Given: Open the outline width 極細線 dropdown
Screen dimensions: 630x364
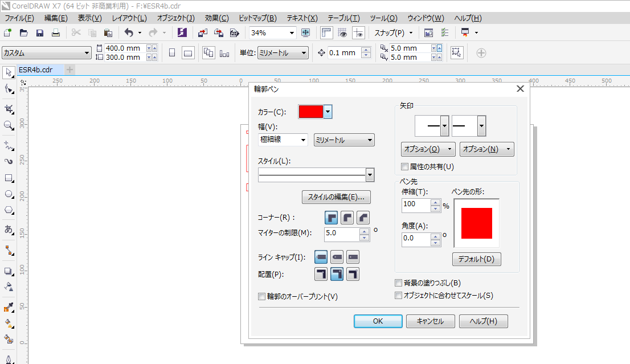Looking at the screenshot, I should 283,140.
